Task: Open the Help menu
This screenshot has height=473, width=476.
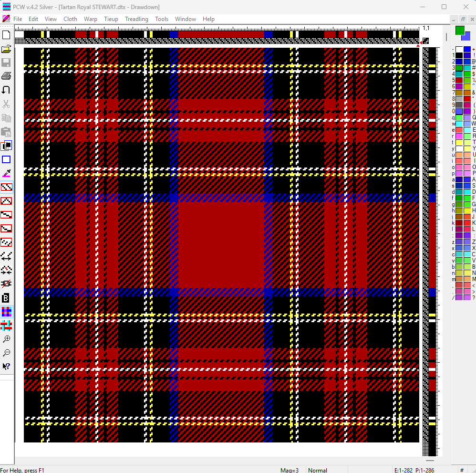Action: click(x=208, y=19)
